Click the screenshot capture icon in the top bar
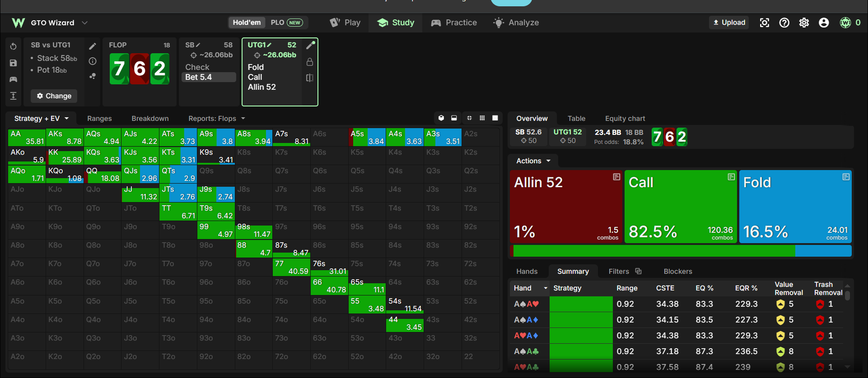Image resolution: width=868 pixels, height=378 pixels. pos(765,23)
